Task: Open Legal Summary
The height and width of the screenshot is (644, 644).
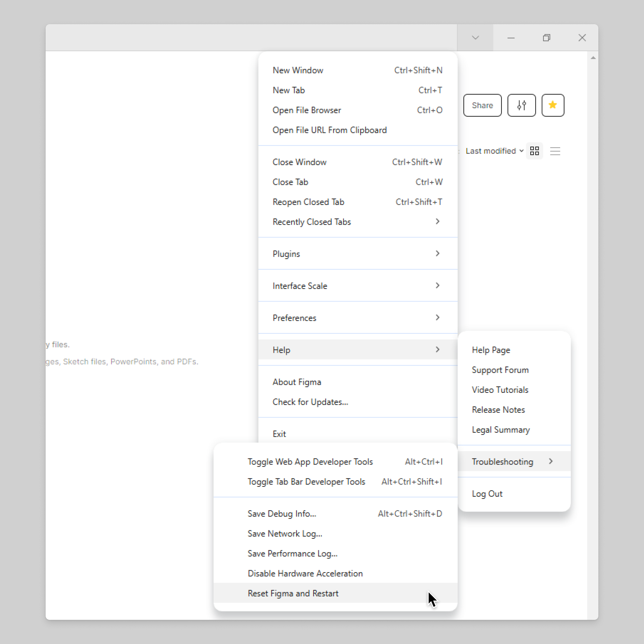Action: 514,430
